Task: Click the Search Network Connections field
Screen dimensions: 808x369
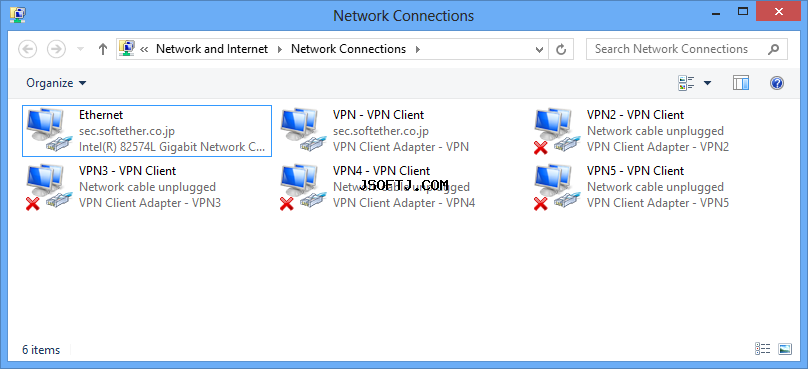Action: pos(686,49)
